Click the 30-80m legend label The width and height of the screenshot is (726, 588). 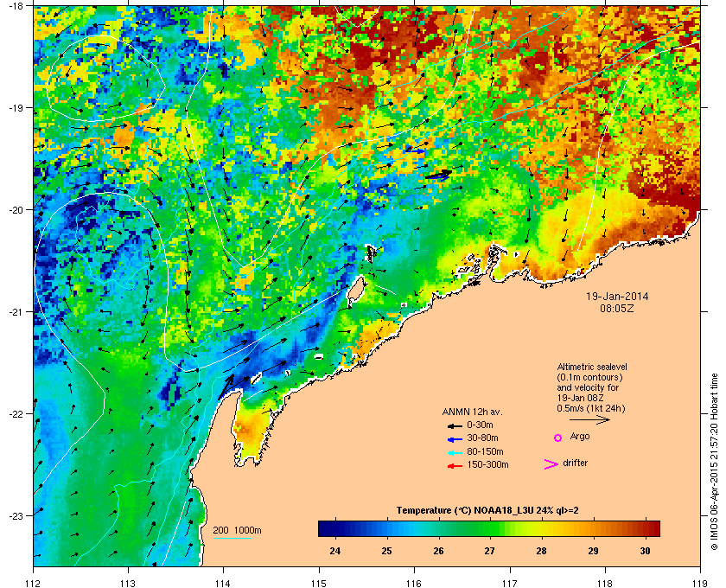point(482,438)
